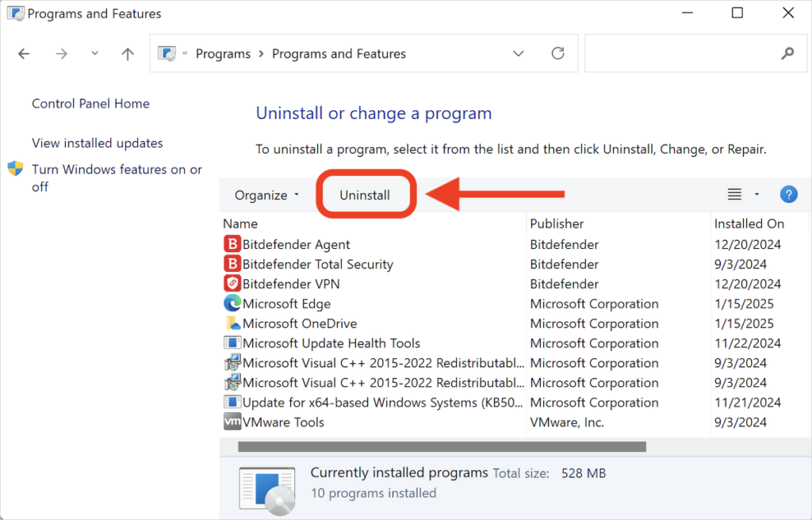Image resolution: width=812 pixels, height=520 pixels.
Task: Click the Programs breadcrumb in the address bar
Action: coord(223,53)
